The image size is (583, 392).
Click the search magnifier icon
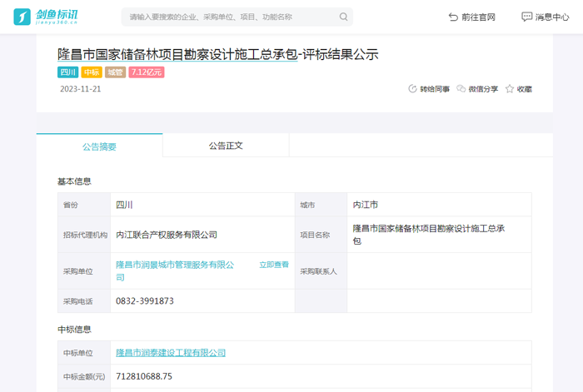pos(343,17)
